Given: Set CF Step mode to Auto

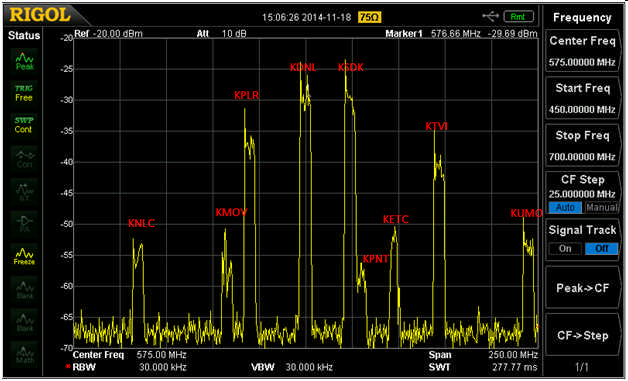Looking at the screenshot, I should click(565, 207).
